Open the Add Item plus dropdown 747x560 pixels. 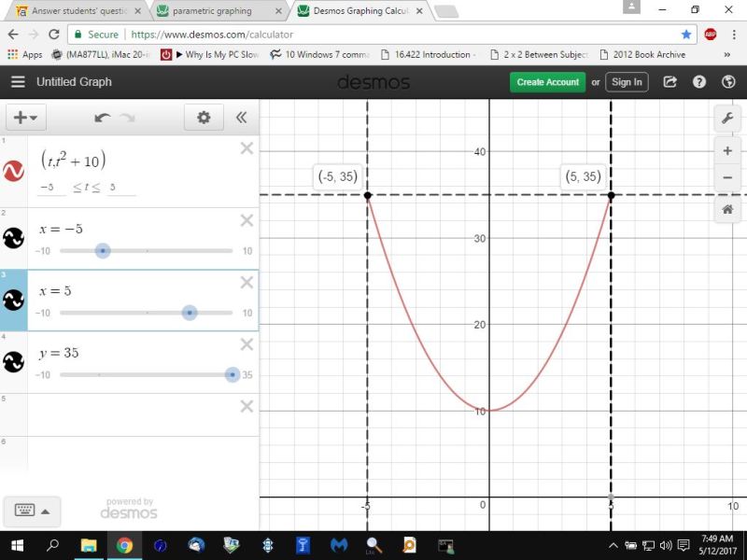[x=26, y=118]
